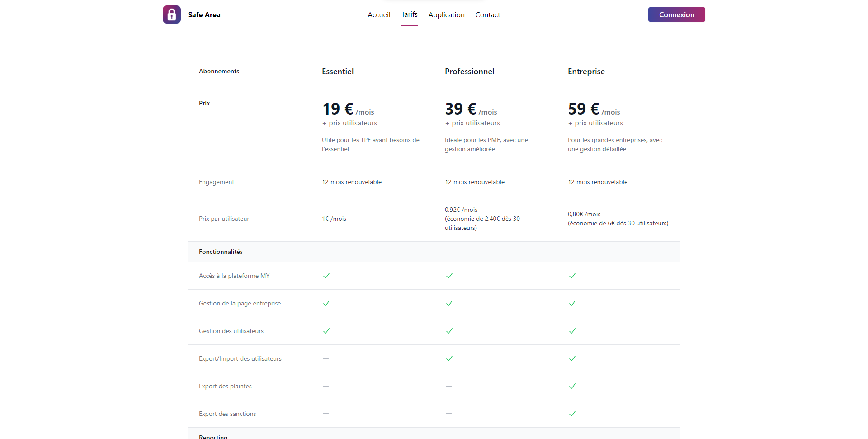Image resolution: width=868 pixels, height=439 pixels.
Task: Click Essentiel checkmark for Gestion des utilisateurs
Action: [326, 331]
